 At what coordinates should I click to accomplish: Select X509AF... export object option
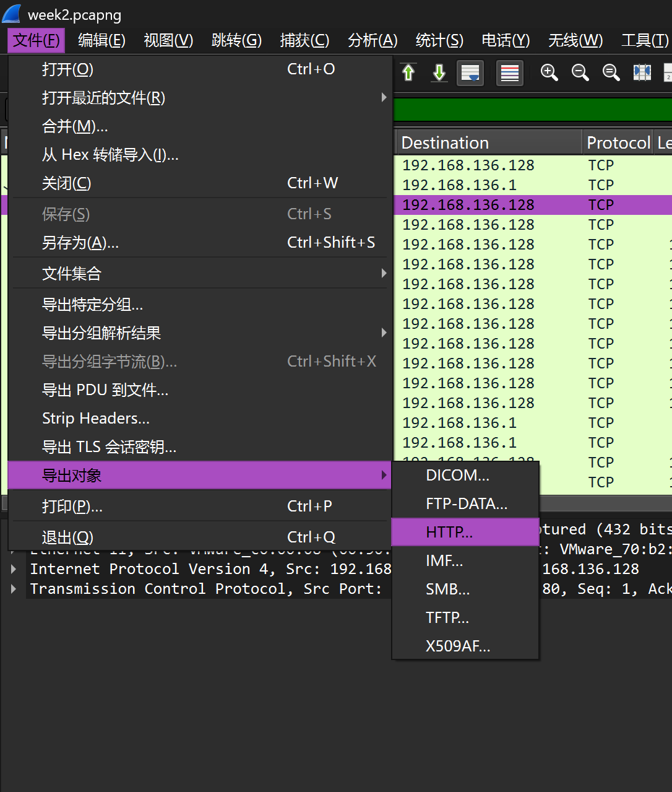click(465, 646)
